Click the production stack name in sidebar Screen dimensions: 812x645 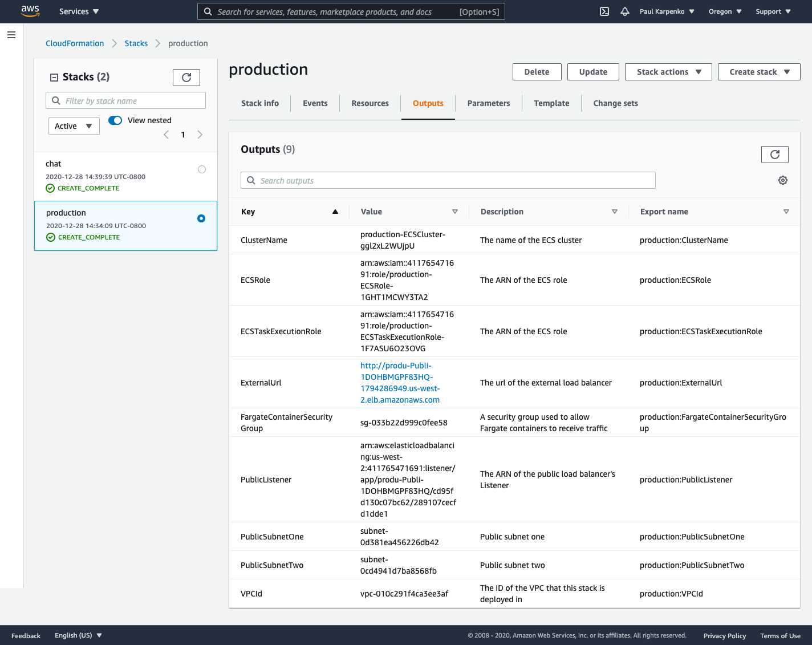66,213
